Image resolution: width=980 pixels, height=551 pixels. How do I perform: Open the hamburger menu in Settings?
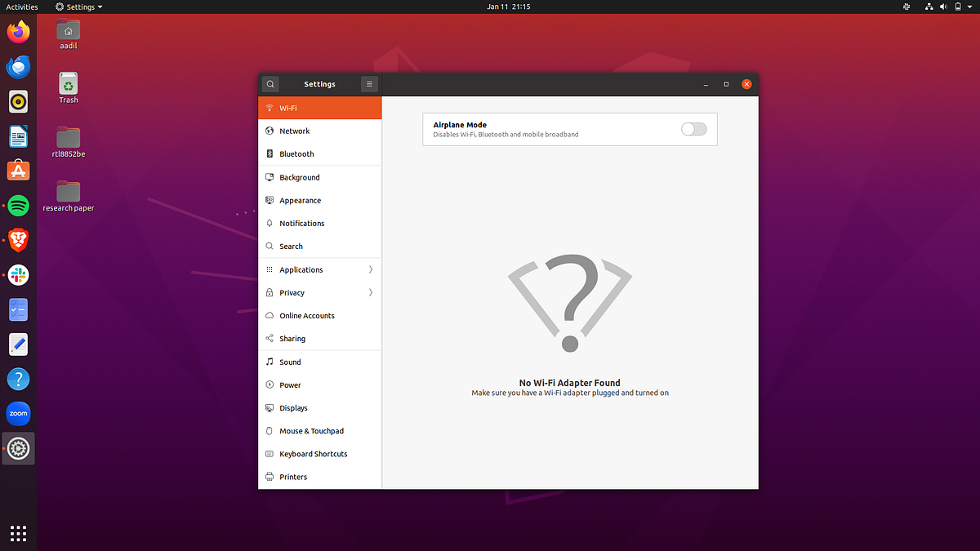[x=369, y=83]
